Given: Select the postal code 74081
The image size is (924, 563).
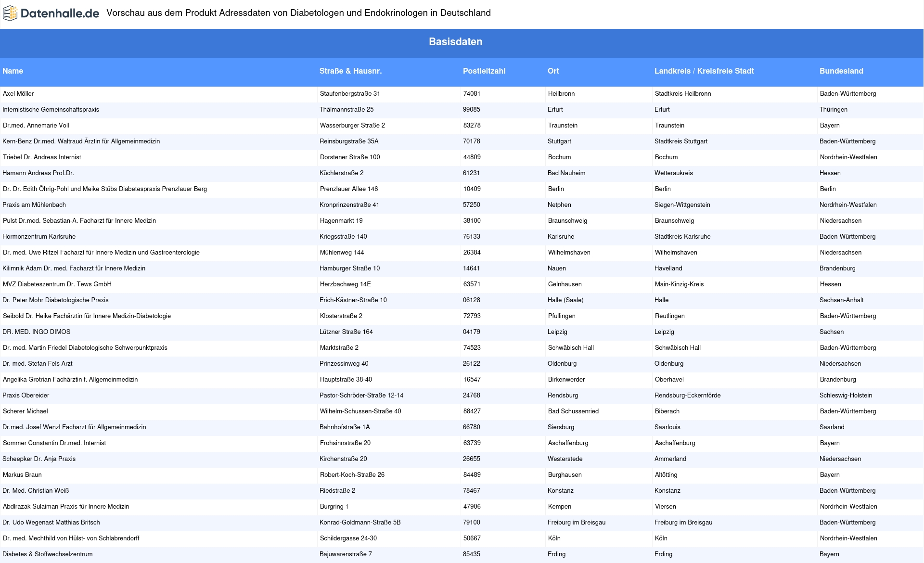Looking at the screenshot, I should click(472, 94).
